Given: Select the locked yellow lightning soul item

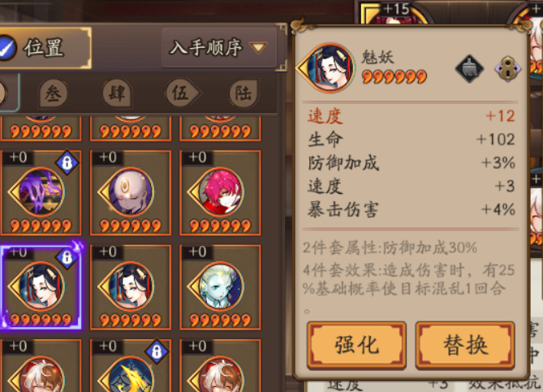Looking at the screenshot, I should (x=131, y=366).
